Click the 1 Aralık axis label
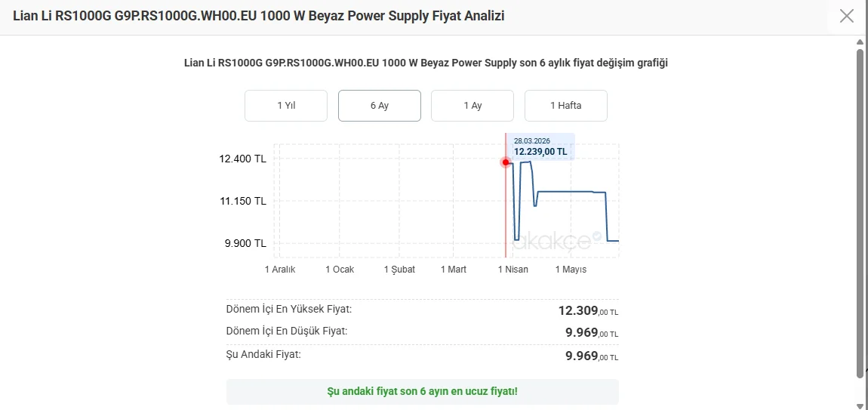This screenshot has height=410, width=868. pos(280,270)
